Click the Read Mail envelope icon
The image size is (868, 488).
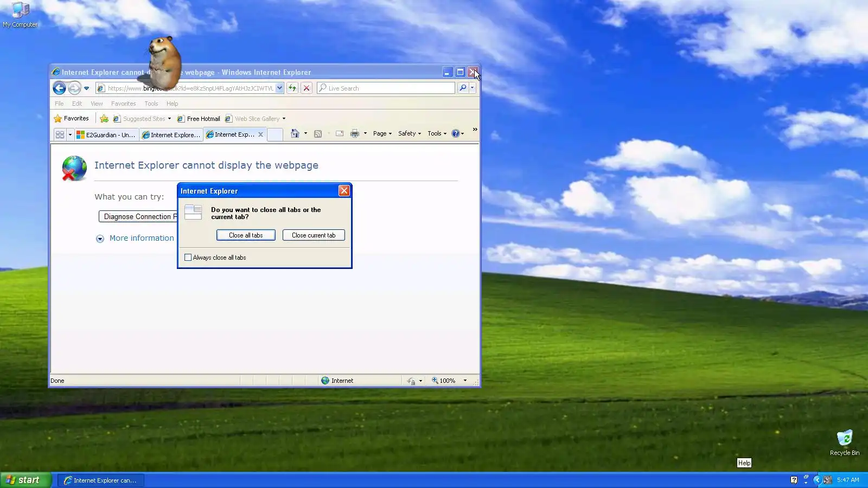click(x=340, y=133)
